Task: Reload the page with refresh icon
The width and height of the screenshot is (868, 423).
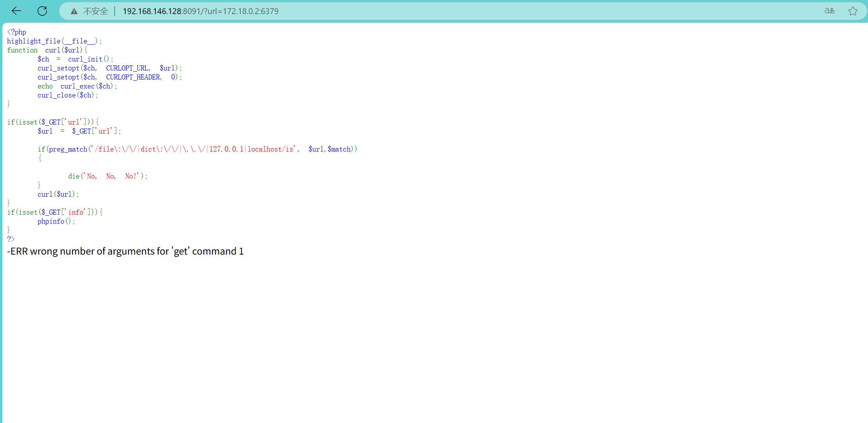Action: [x=42, y=11]
